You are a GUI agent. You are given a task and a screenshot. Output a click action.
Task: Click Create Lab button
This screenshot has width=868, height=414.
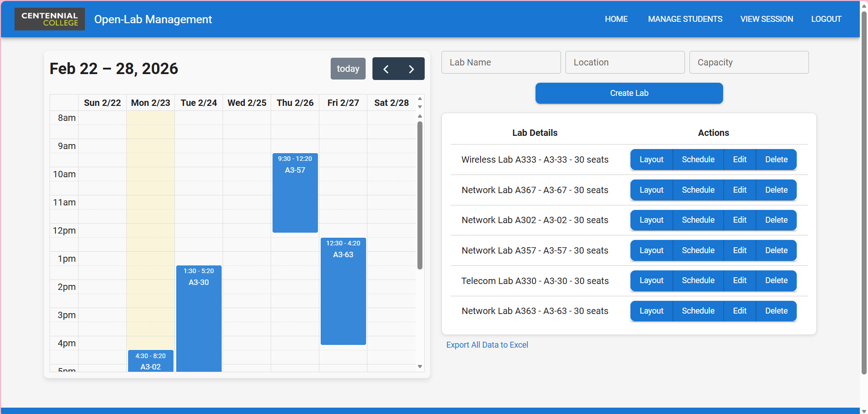pyautogui.click(x=629, y=93)
